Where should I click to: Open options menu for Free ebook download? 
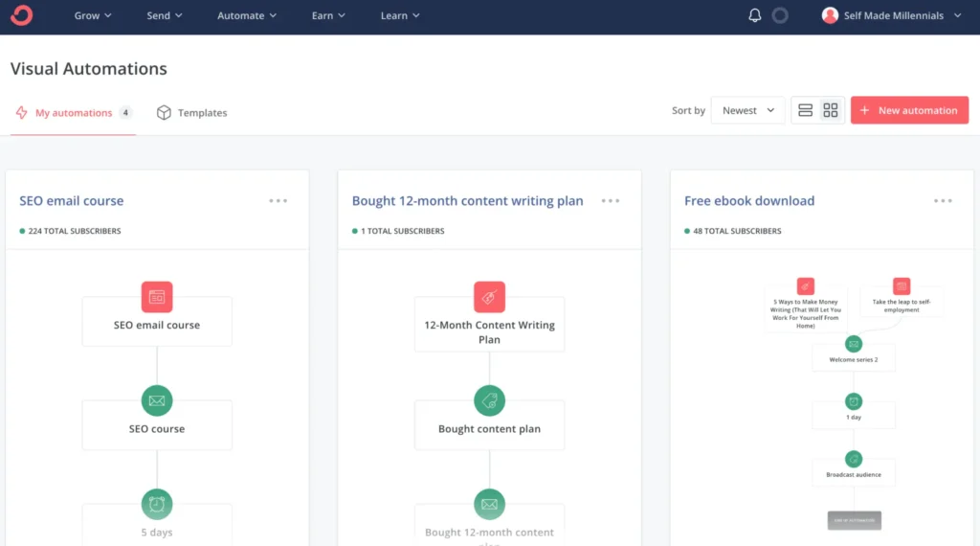coord(943,201)
